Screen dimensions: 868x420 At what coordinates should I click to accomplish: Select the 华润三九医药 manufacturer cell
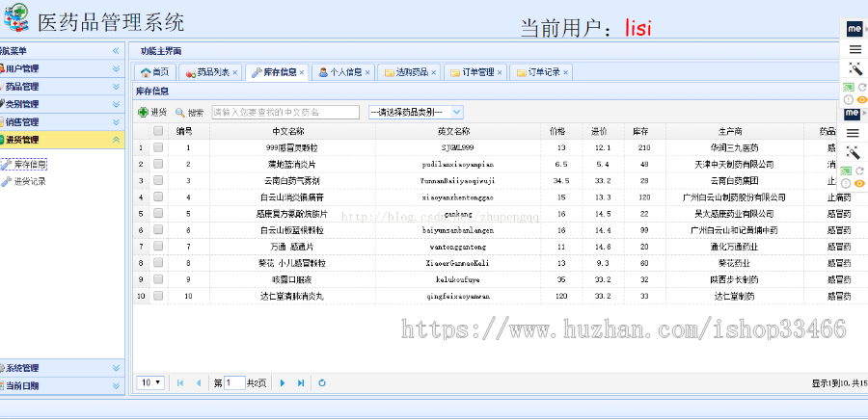click(x=735, y=147)
